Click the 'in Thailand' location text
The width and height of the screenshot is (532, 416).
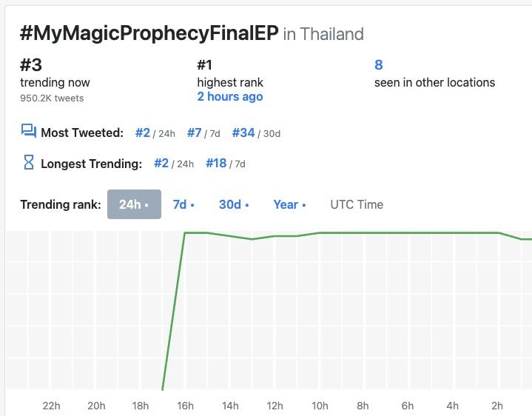323,34
